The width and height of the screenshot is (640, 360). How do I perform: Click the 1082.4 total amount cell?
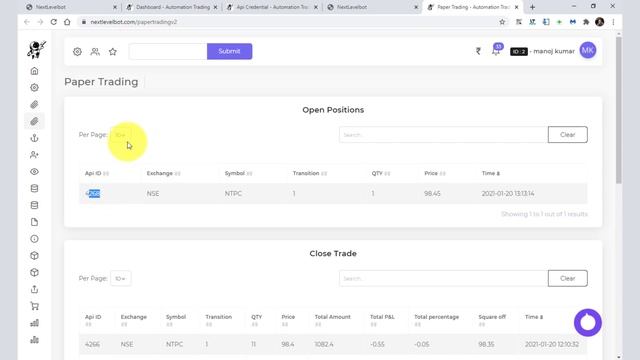click(x=324, y=344)
